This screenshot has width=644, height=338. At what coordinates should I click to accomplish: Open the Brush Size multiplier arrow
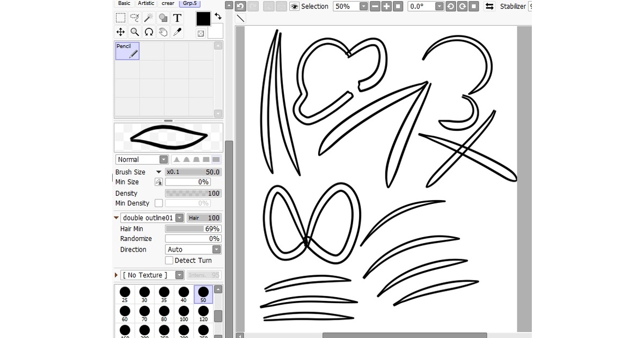point(158,172)
